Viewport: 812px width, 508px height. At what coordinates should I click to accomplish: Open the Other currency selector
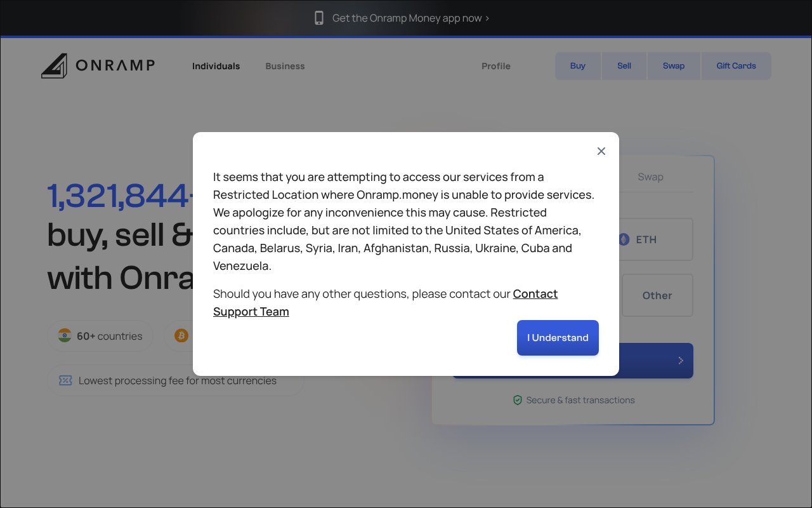(657, 295)
